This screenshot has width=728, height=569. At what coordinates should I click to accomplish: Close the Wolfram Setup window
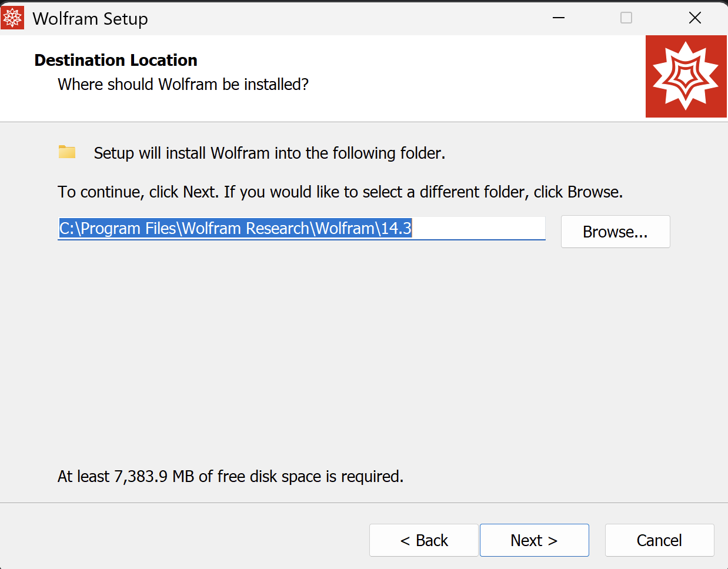(x=694, y=18)
